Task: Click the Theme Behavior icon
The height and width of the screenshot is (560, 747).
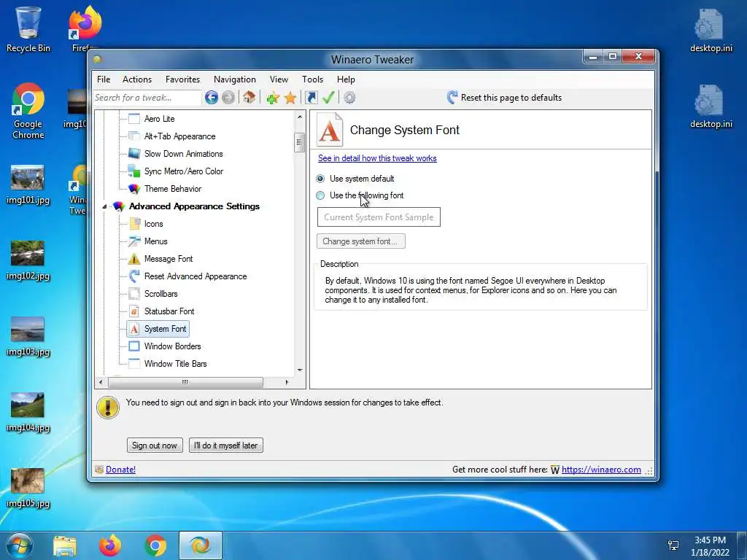Action: tap(134, 189)
